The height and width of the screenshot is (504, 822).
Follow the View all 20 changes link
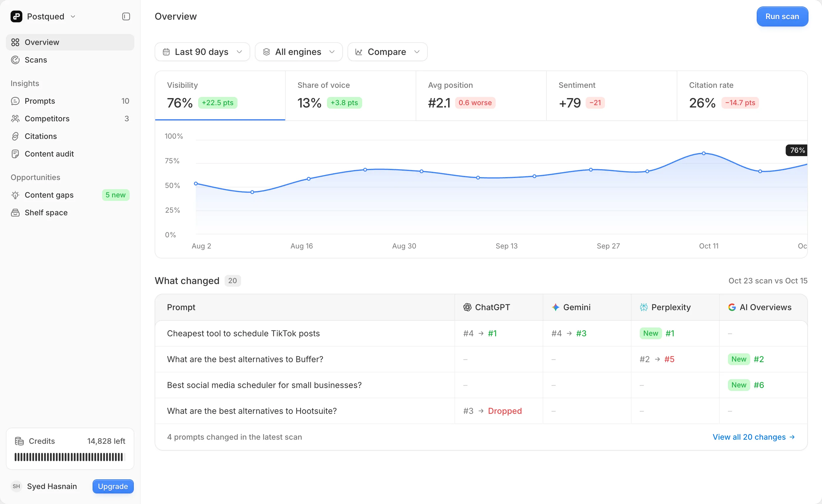click(753, 437)
